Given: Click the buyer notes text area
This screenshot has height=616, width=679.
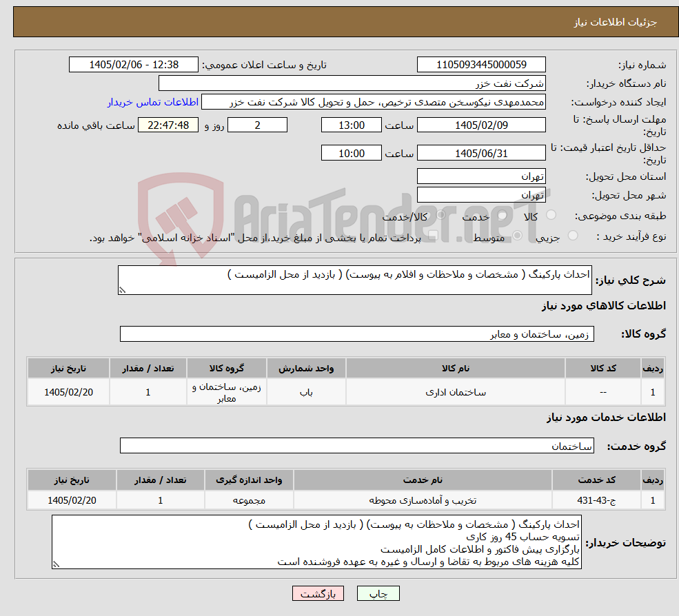Looking at the screenshot, I should point(316,542).
